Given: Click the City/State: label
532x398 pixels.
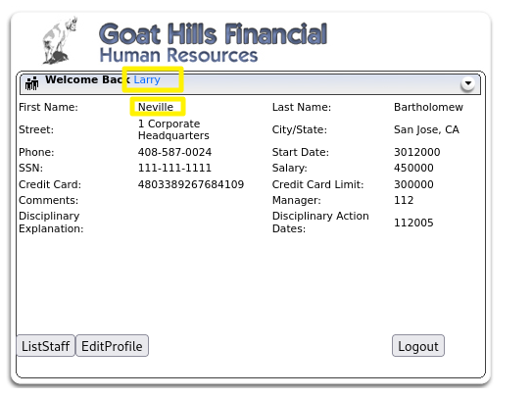Looking at the screenshot, I should click(x=300, y=129).
